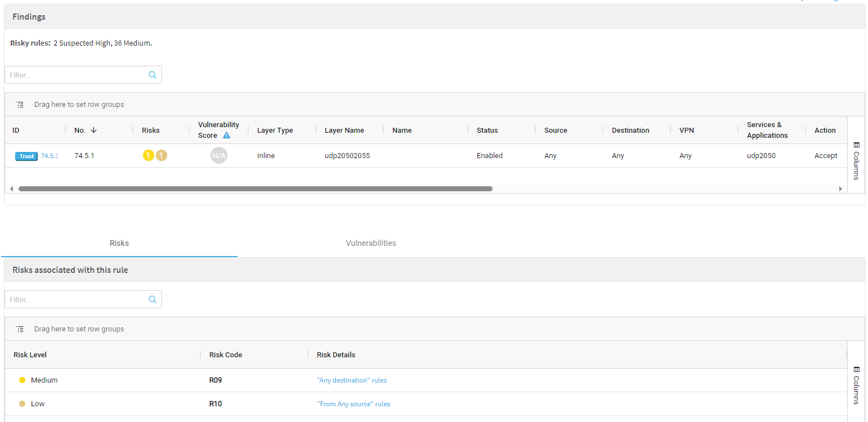Click the search icon in Findings filter

pyautogui.click(x=153, y=75)
